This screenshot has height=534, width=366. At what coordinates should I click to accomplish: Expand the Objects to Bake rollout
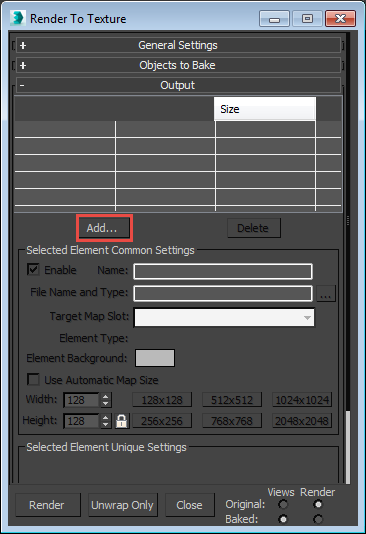click(x=178, y=65)
